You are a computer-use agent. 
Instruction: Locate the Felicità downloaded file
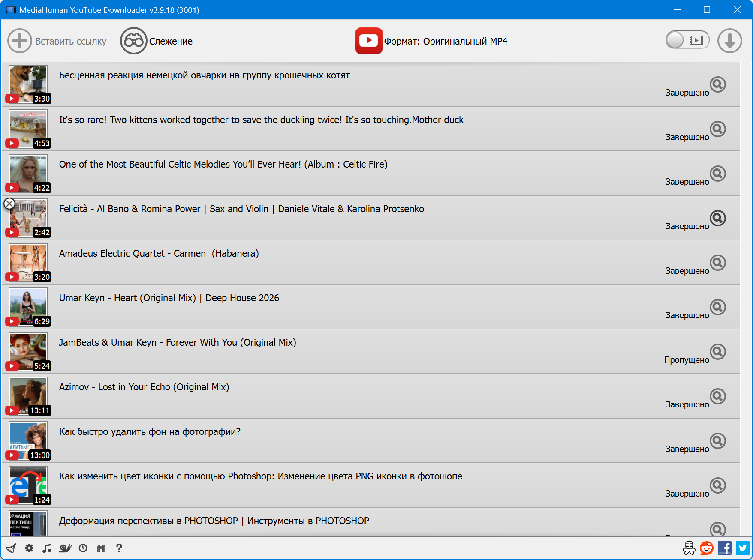point(717,218)
